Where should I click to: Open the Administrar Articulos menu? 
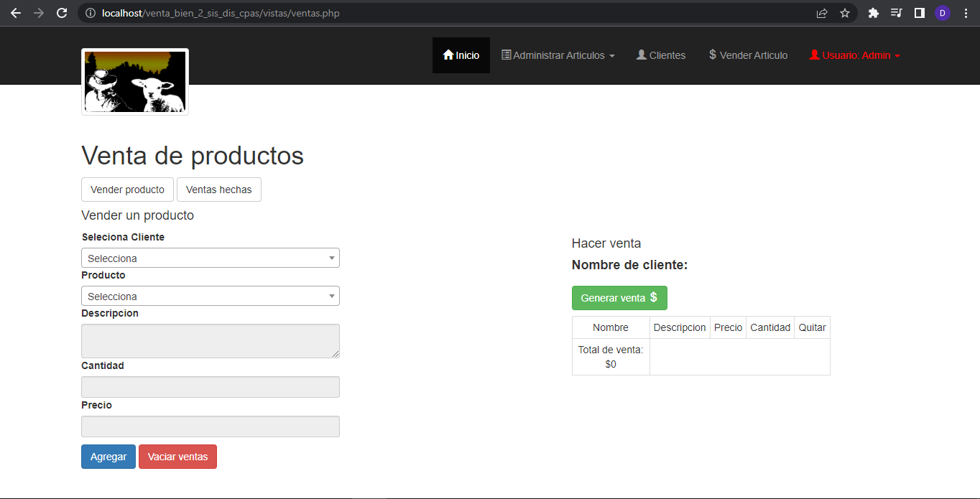(558, 55)
